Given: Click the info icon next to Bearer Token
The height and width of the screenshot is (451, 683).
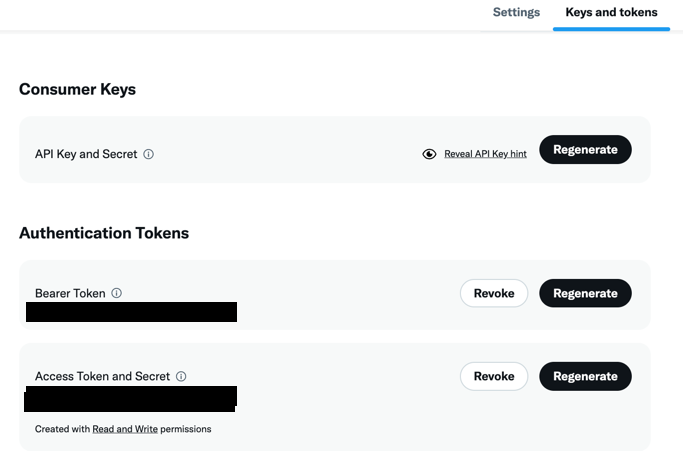Looking at the screenshot, I should click(117, 293).
